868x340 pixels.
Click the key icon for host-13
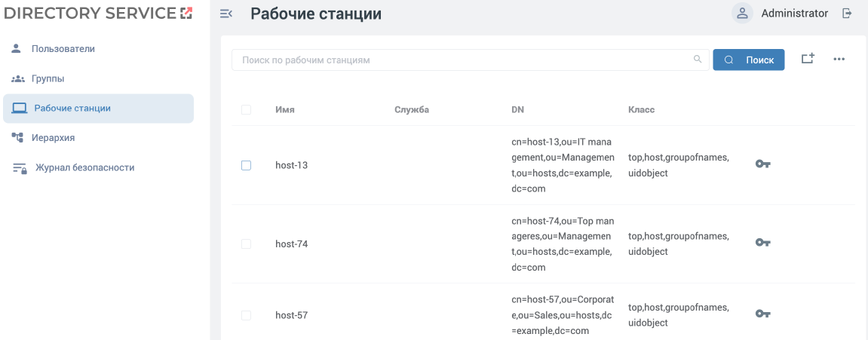point(762,164)
